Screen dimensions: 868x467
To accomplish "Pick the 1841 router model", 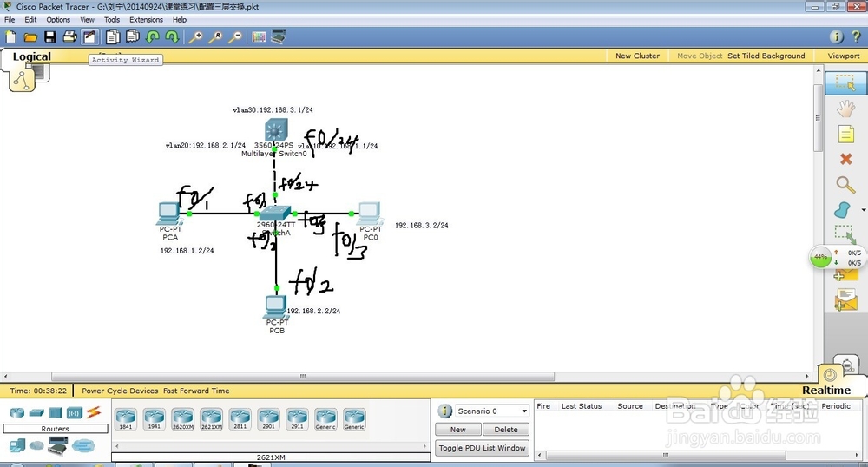I will [126, 419].
